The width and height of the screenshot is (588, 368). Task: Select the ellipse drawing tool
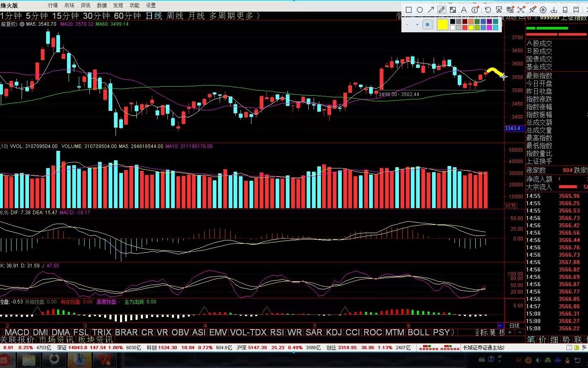coord(420,10)
